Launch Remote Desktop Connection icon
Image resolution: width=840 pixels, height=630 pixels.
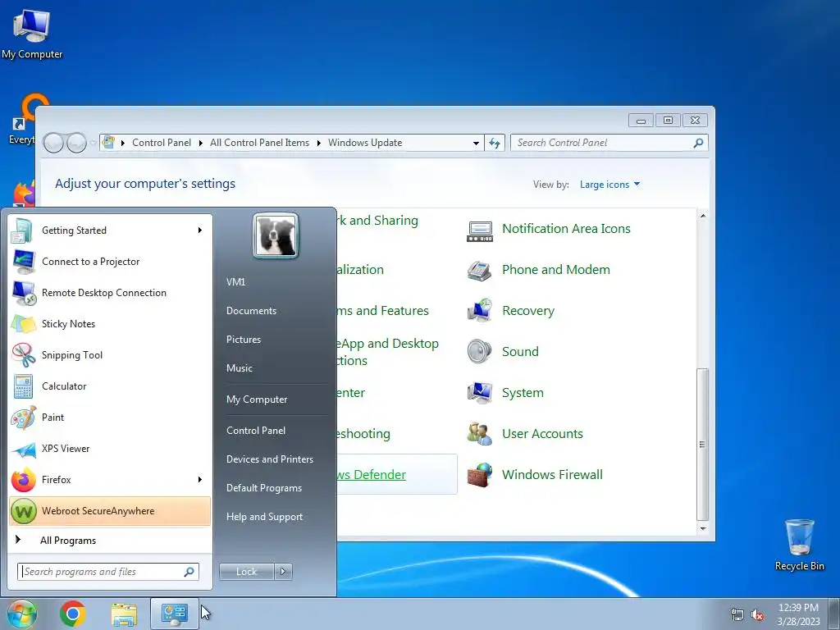[23, 293]
